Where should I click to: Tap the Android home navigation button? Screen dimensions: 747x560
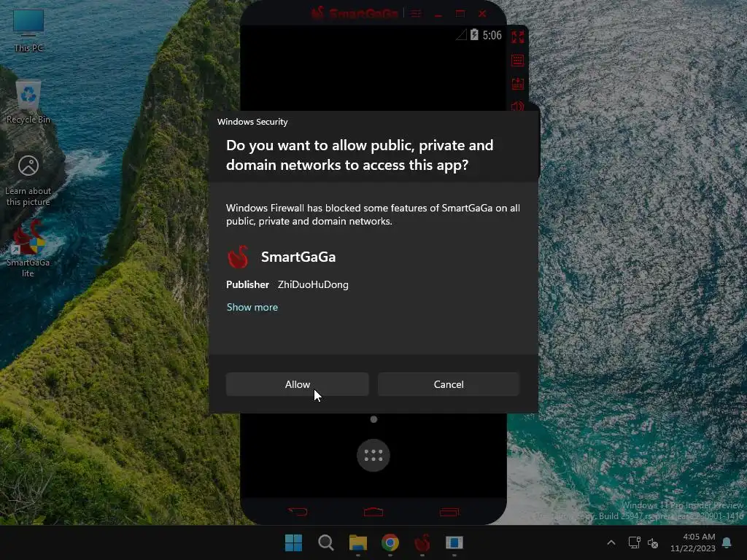point(373,512)
